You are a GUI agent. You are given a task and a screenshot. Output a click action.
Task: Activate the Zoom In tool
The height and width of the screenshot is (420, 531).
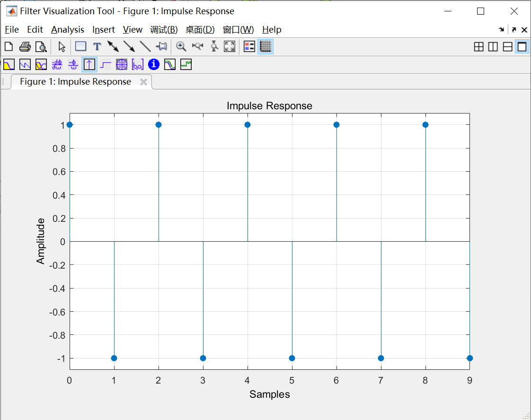180,46
